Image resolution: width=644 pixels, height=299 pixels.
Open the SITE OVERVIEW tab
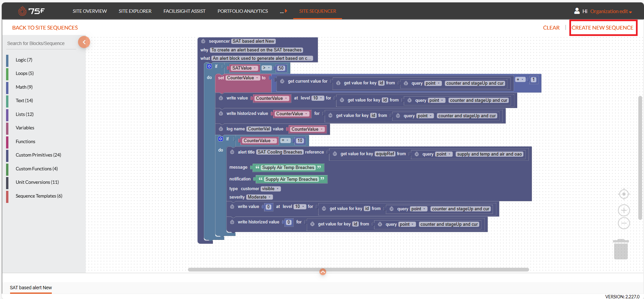pyautogui.click(x=90, y=11)
